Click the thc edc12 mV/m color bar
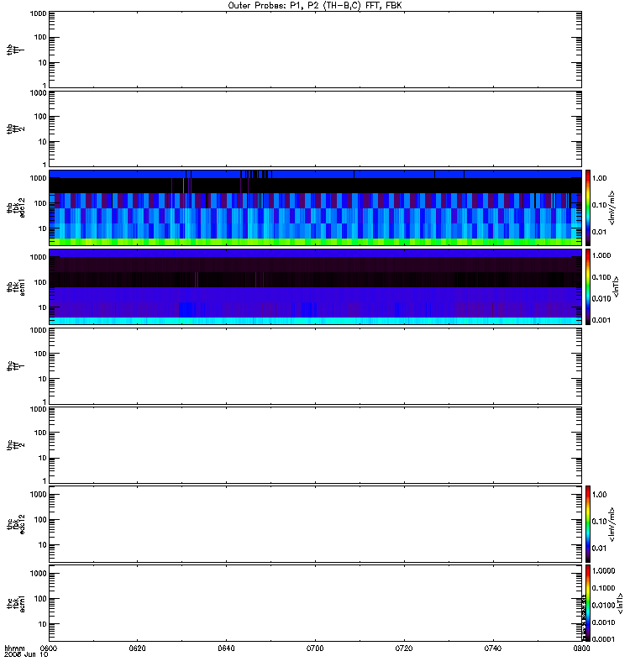Viewport: 630px width, 672px height. click(x=588, y=523)
